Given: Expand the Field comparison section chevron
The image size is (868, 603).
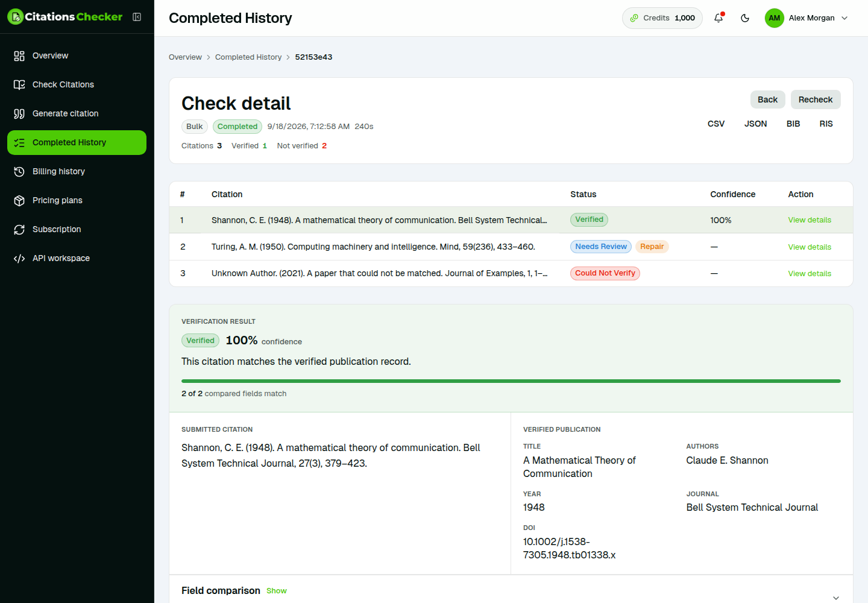Looking at the screenshot, I should click(x=836, y=598).
